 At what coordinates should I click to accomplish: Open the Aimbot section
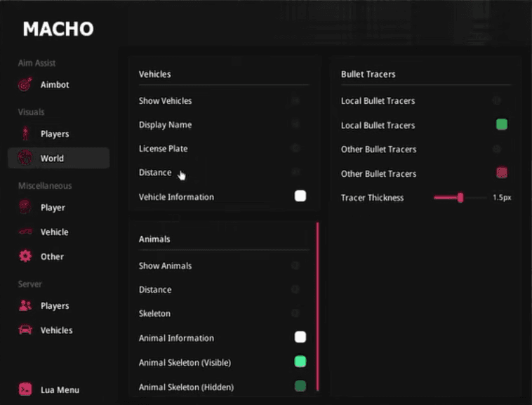[x=58, y=84]
